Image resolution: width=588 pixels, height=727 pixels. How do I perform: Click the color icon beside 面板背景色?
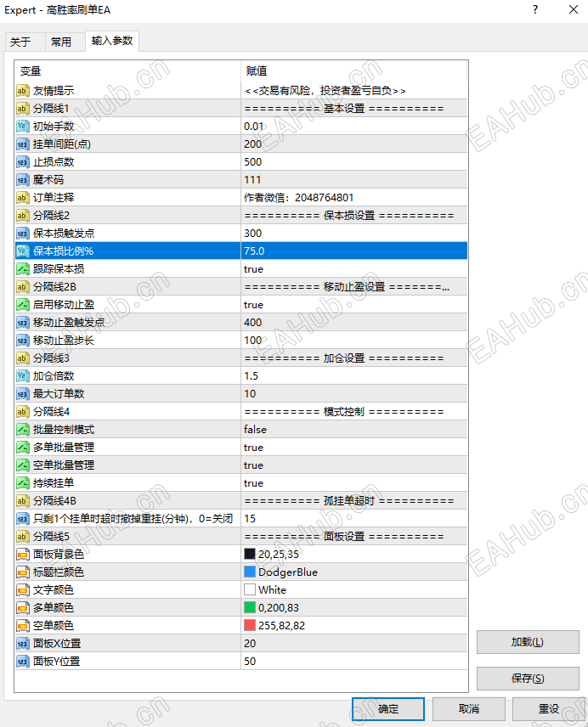pyautogui.click(x=22, y=554)
